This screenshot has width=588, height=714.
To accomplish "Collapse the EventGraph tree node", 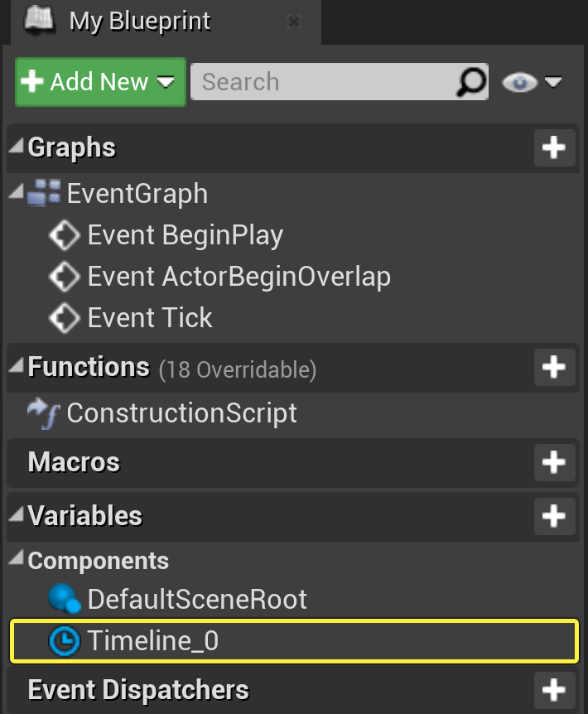I will pos(17,194).
